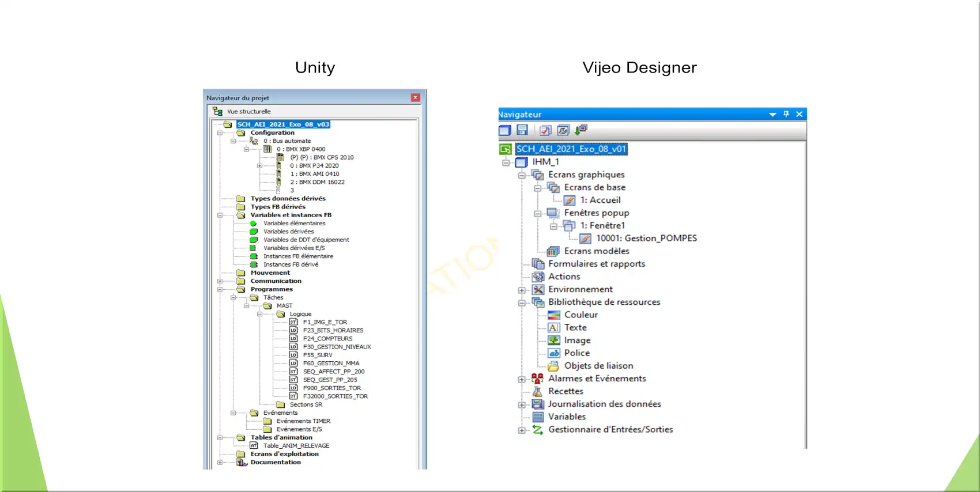Select Objets de liaison entry
Viewport: 980px width, 492px height.
(598, 366)
